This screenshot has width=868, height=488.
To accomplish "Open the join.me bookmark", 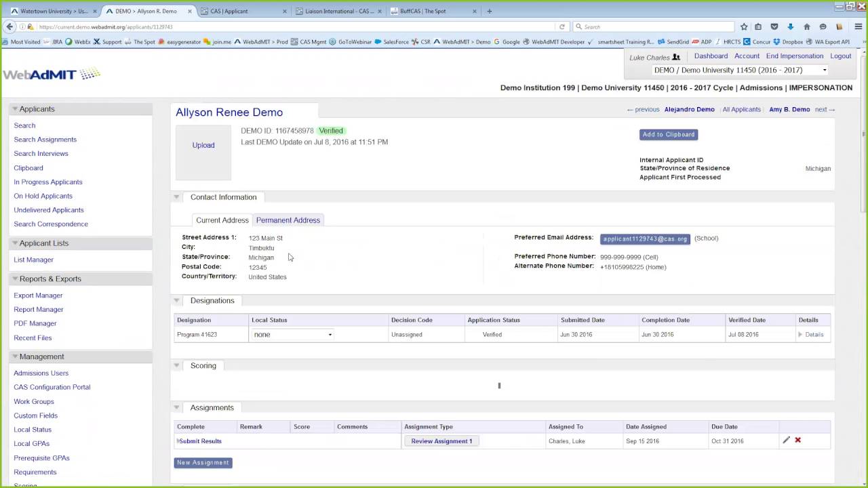I will pos(217,41).
